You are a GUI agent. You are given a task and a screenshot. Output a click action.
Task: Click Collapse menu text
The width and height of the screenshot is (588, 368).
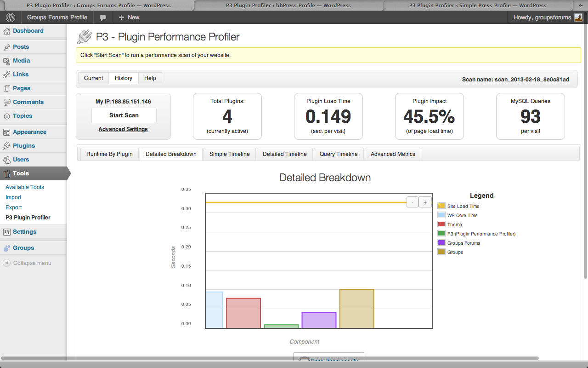click(x=32, y=263)
